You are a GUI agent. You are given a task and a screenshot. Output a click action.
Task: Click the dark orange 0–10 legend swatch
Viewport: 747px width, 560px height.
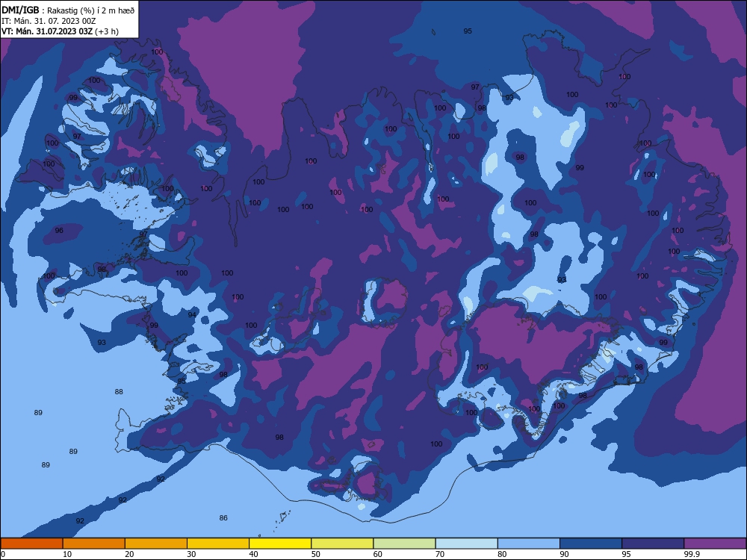click(x=31, y=544)
